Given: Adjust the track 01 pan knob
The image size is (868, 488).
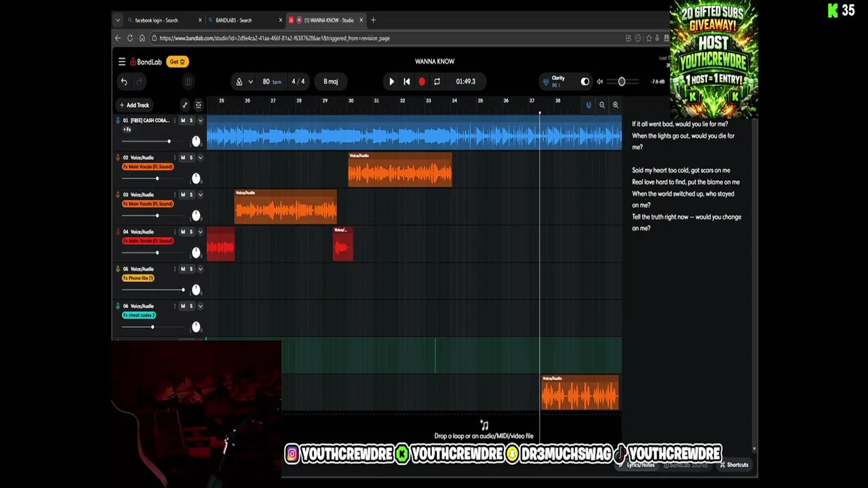Looking at the screenshot, I should point(196,141).
